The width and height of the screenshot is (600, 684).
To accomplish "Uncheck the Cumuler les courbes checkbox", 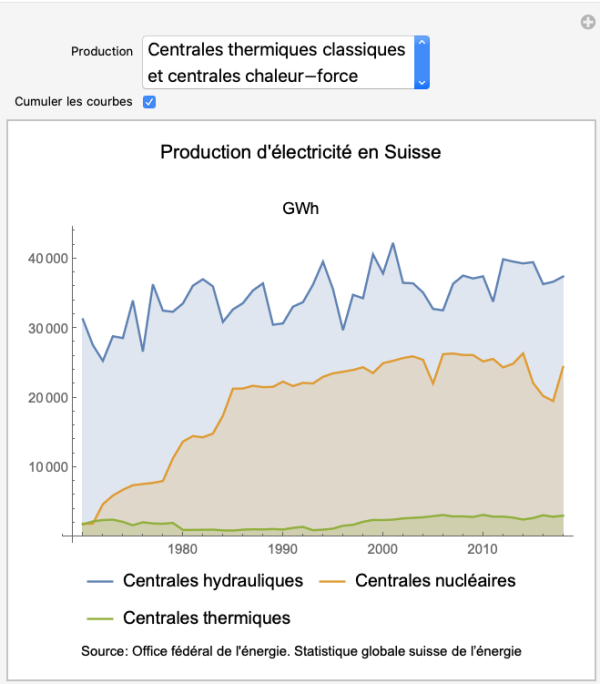I will point(149,102).
